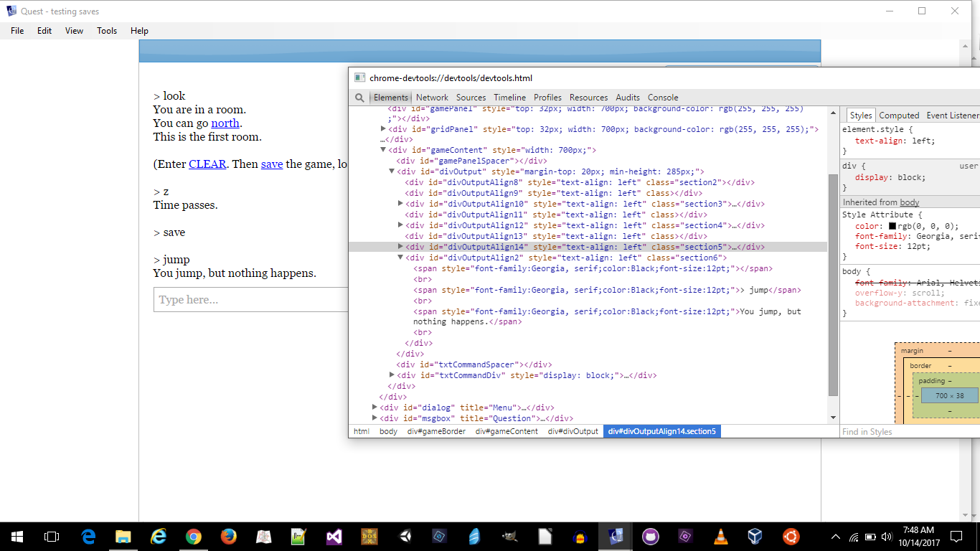
Task: Collapse the gameContent div node
Action: click(x=383, y=150)
